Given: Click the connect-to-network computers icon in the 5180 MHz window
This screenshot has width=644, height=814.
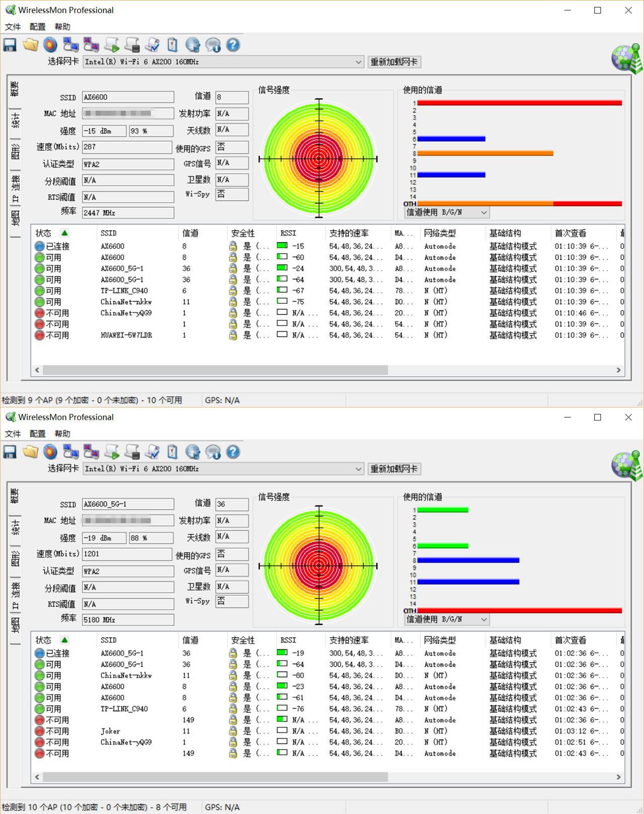Looking at the screenshot, I should coord(70,452).
